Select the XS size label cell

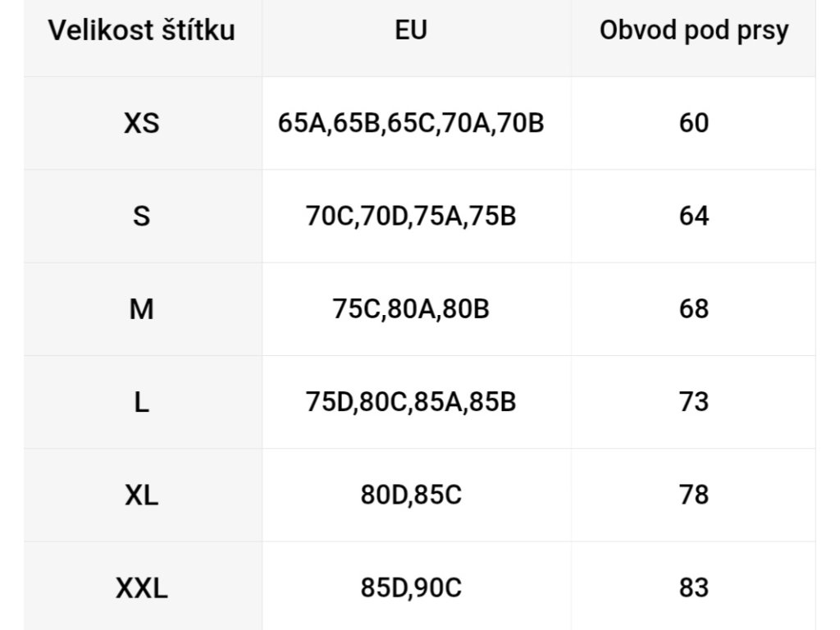142,124
